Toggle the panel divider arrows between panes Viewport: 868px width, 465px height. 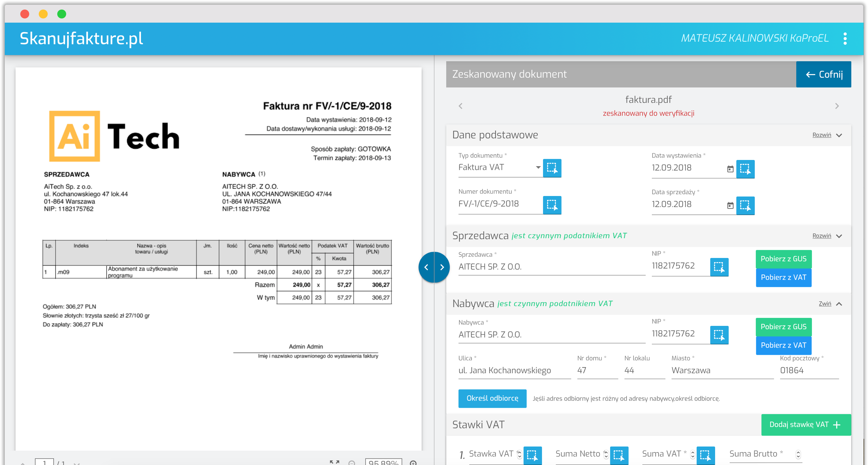click(x=434, y=267)
